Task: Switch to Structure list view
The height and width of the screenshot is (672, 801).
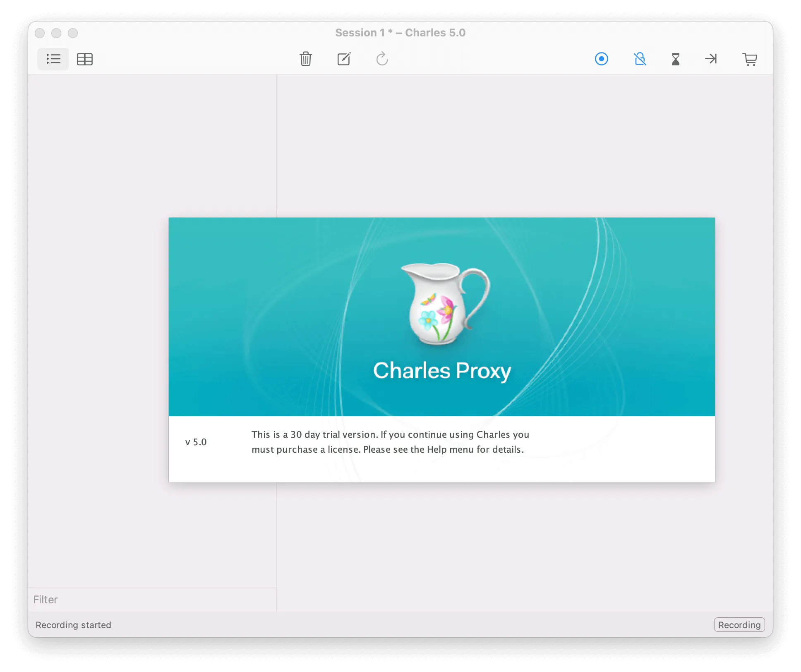Action: pyautogui.click(x=53, y=59)
